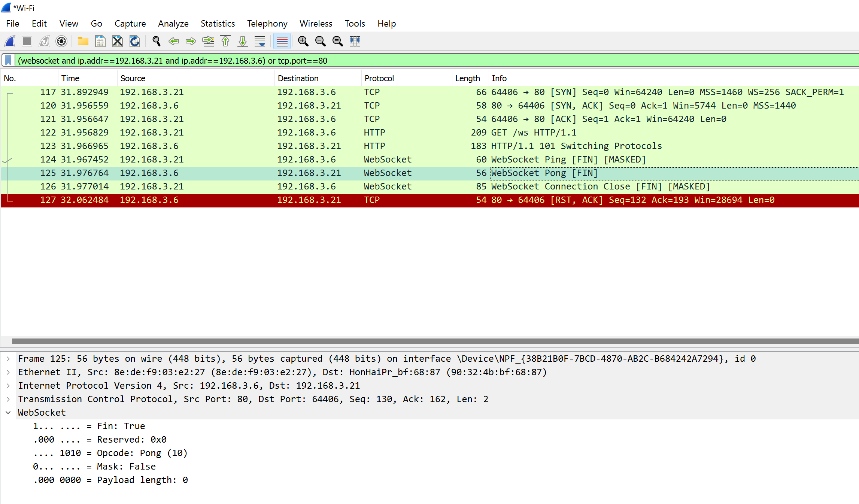
Task: Open the capture options gear
Action: pos(61,41)
